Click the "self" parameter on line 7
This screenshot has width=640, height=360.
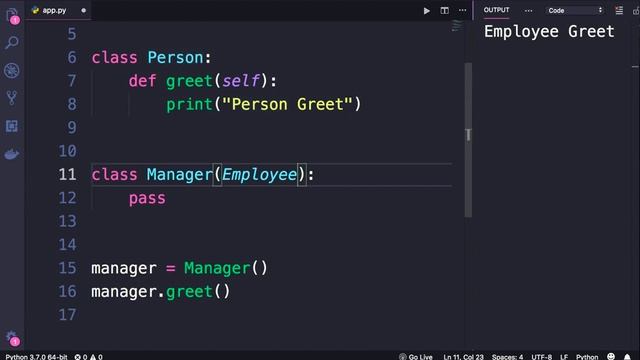tap(240, 81)
